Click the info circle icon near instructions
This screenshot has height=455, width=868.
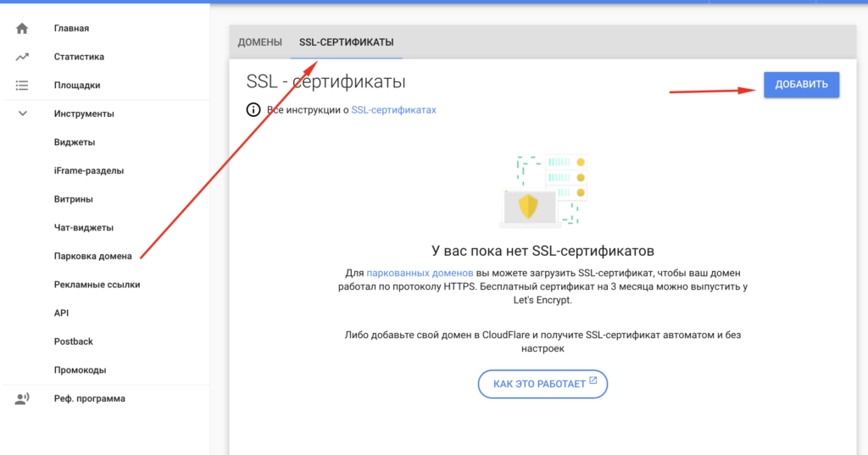pyautogui.click(x=253, y=109)
